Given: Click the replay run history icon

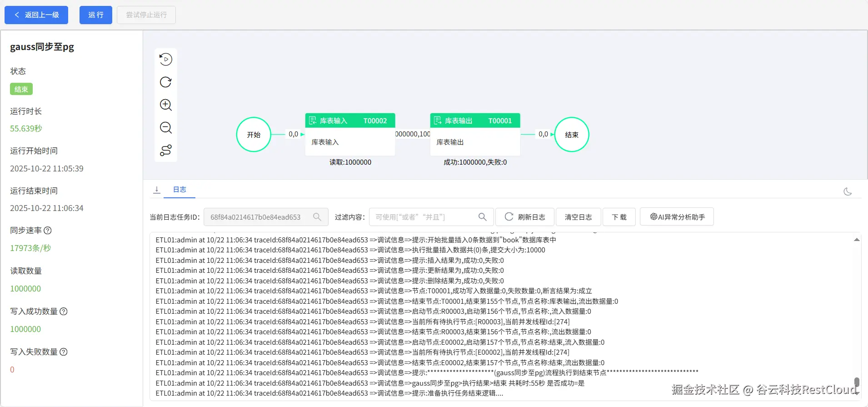Looking at the screenshot, I should tap(165, 60).
